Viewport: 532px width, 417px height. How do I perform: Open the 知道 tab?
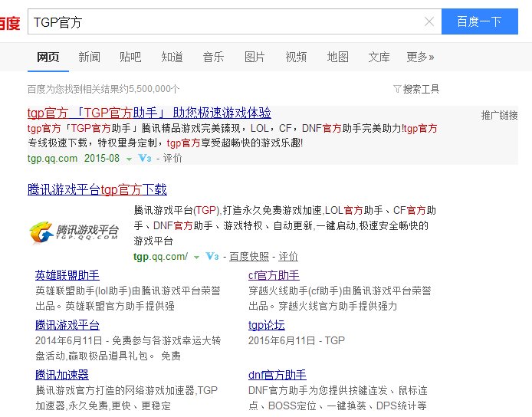(x=172, y=57)
